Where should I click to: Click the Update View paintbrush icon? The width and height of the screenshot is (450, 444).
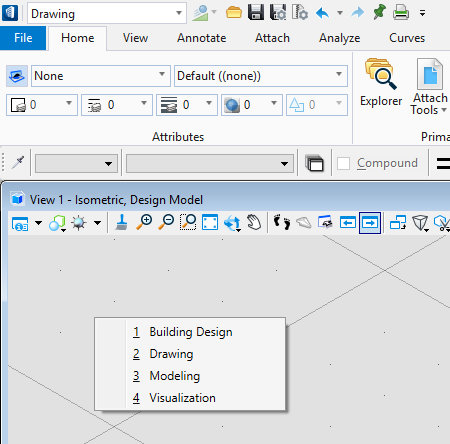tap(122, 223)
